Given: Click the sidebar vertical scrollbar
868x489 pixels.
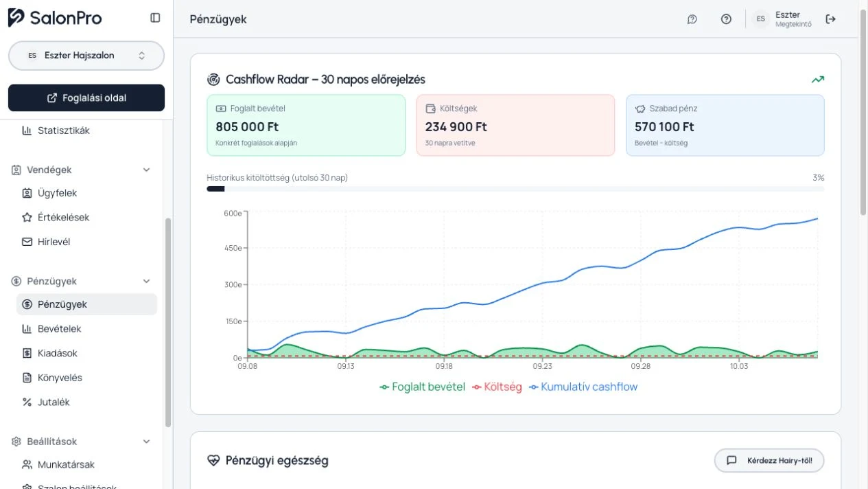Looking at the screenshot, I should tap(168, 323).
